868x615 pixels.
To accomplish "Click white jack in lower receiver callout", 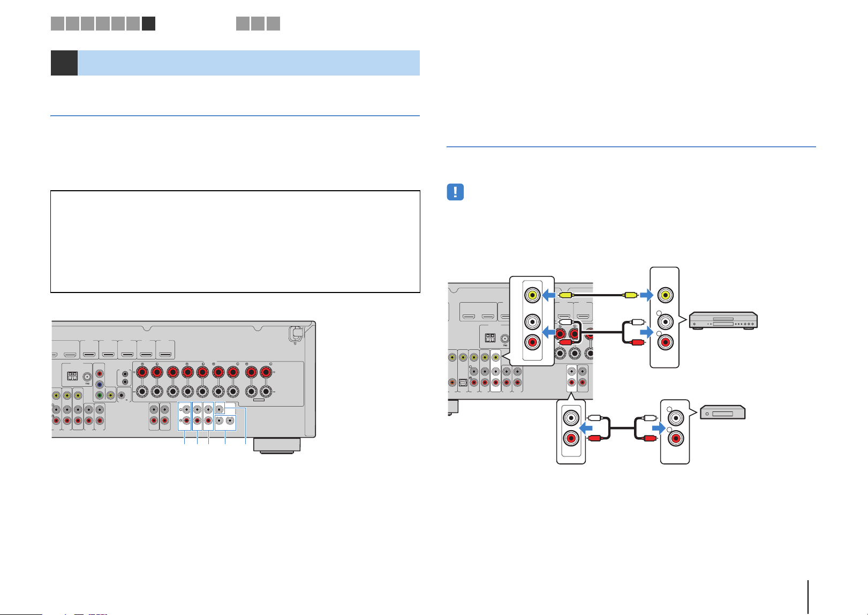I will [x=571, y=417].
